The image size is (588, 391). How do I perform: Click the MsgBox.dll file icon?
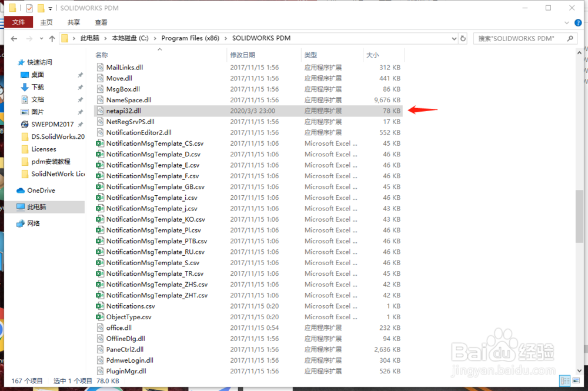[100, 89]
